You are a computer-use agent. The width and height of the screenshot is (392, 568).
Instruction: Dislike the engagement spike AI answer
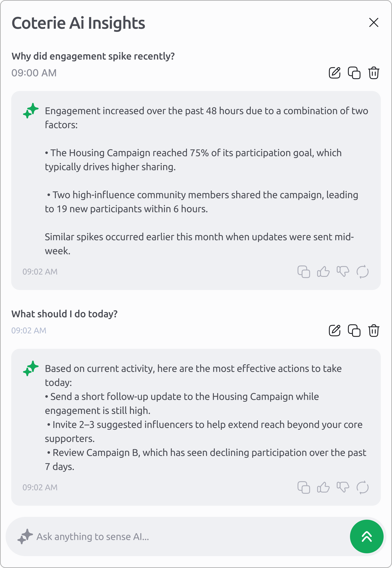click(x=343, y=272)
